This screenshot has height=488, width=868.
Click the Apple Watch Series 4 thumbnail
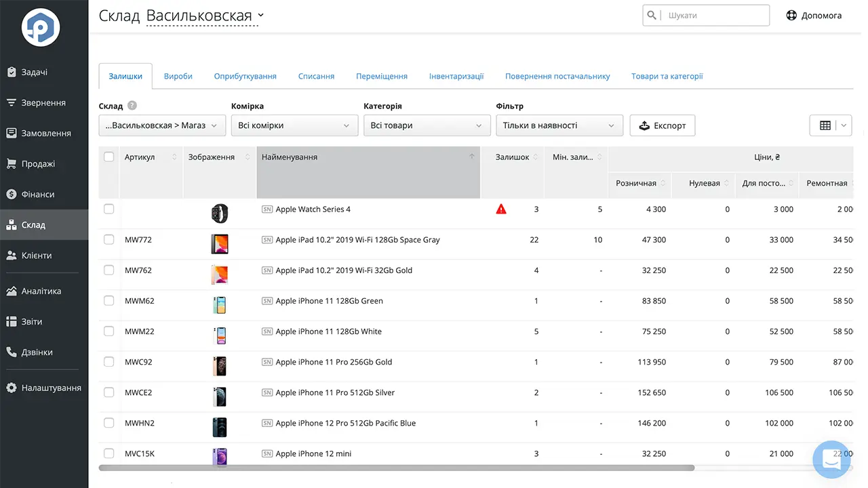[220, 213]
